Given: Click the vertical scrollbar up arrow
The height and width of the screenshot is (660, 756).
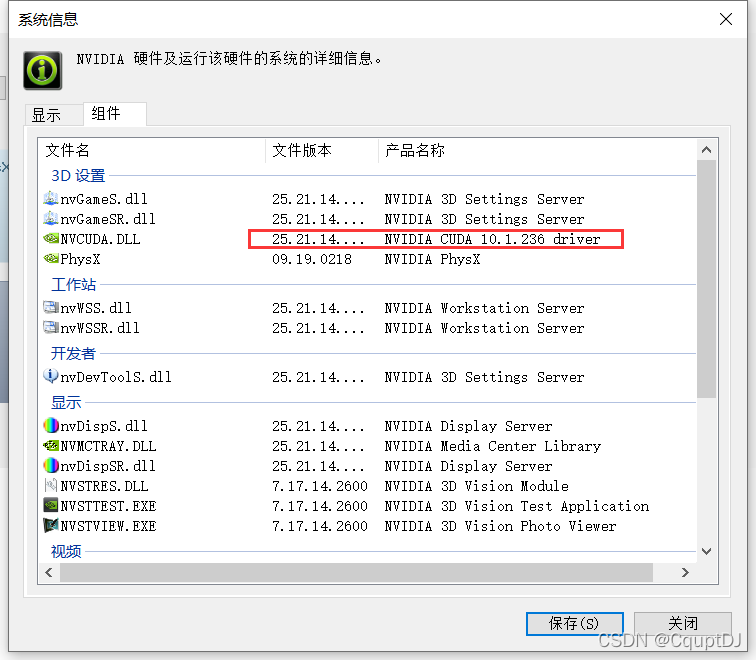Looking at the screenshot, I should pos(706,150).
